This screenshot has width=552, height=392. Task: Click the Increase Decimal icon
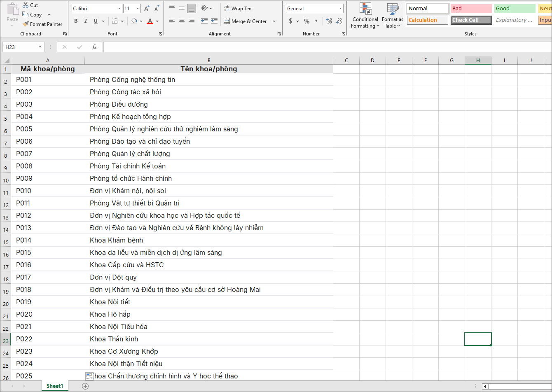328,21
